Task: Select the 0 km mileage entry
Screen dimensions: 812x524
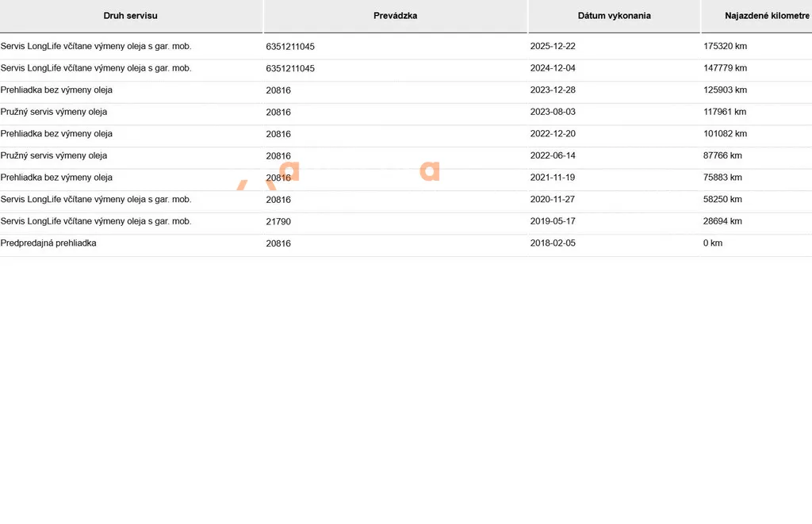Action: click(x=713, y=243)
